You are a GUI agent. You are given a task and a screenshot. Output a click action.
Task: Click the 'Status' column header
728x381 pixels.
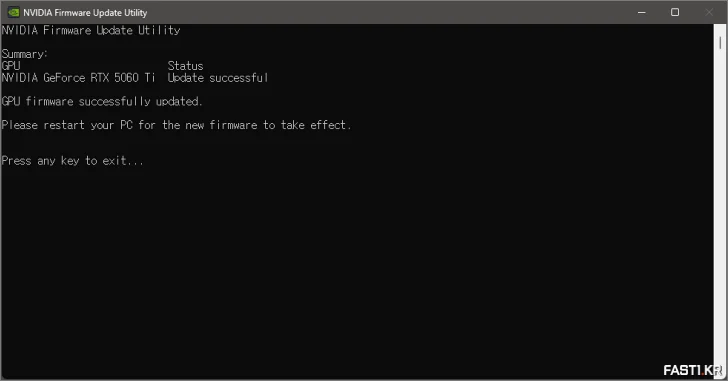pyautogui.click(x=185, y=66)
